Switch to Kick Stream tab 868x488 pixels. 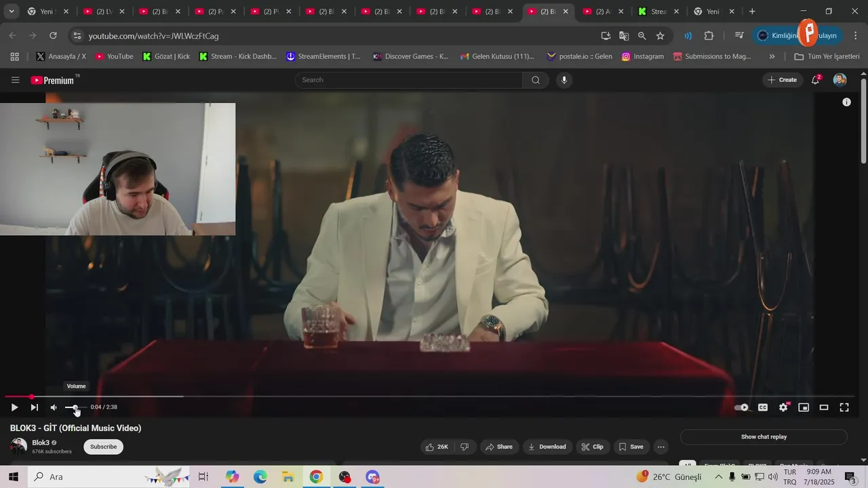pos(658,12)
